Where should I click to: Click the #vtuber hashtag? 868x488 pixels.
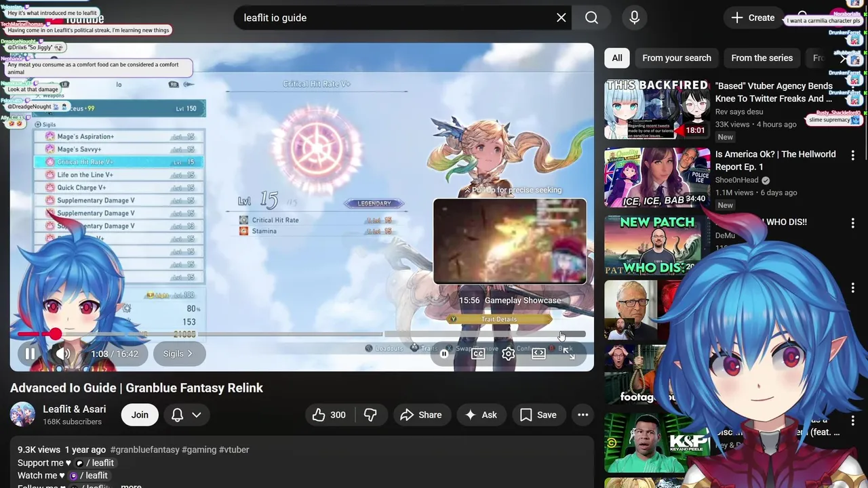[234, 449]
